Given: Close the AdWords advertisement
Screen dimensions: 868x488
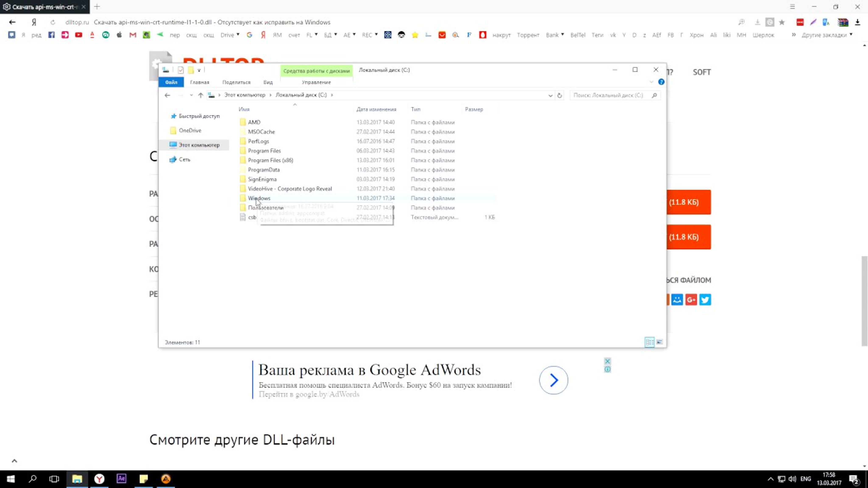Looking at the screenshot, I should [x=607, y=361].
